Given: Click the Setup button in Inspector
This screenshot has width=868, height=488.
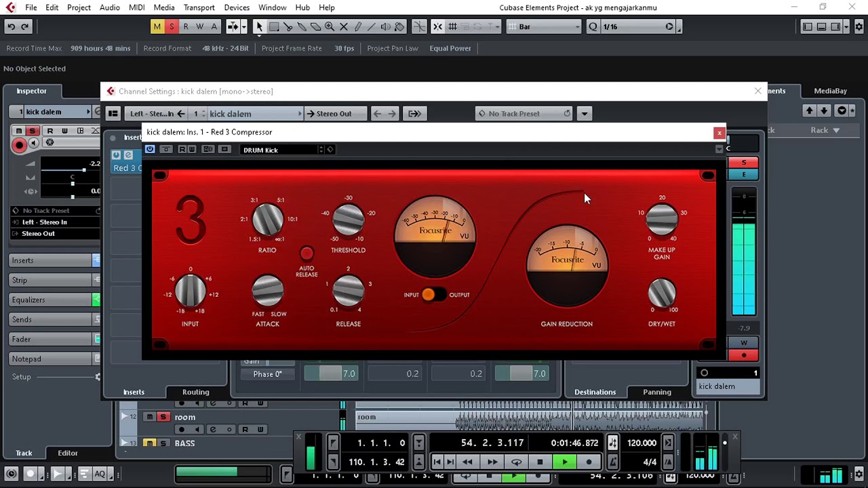Looking at the screenshot, I should tap(21, 377).
